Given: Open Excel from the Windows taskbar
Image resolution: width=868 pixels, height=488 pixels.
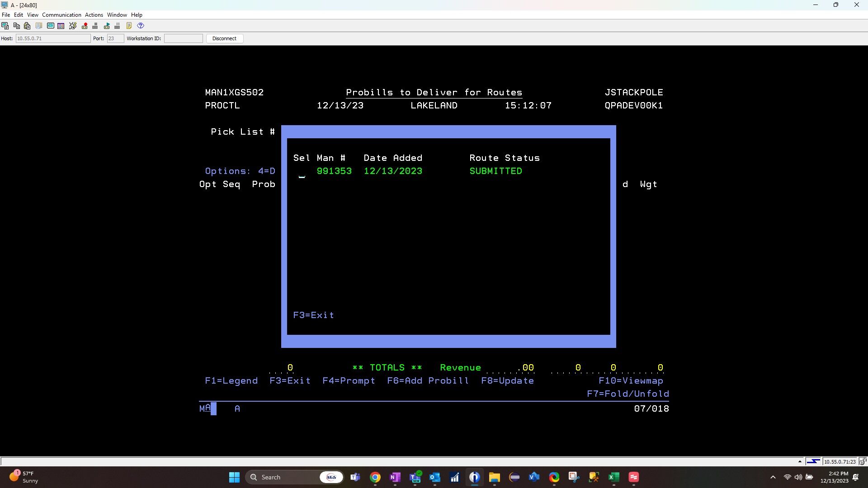Looking at the screenshot, I should click(x=613, y=477).
